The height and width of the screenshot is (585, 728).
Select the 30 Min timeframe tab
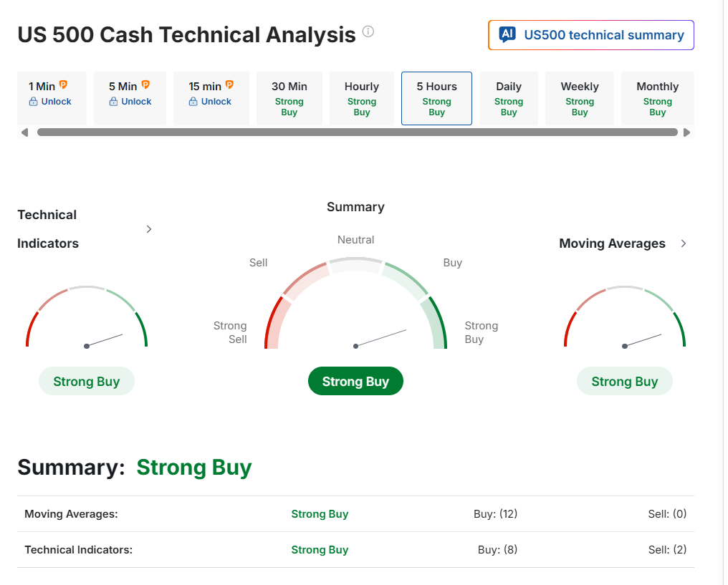coord(289,98)
